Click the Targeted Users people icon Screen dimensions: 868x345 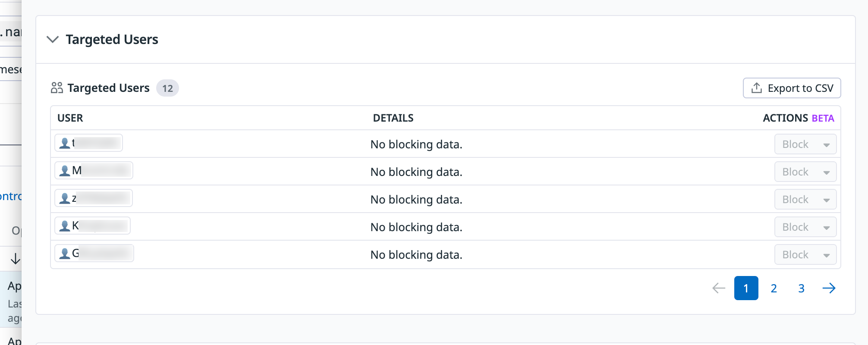(57, 88)
